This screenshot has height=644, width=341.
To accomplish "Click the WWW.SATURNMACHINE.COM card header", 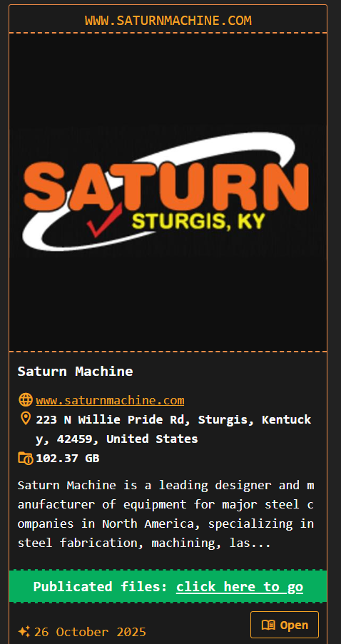I will (168, 20).
